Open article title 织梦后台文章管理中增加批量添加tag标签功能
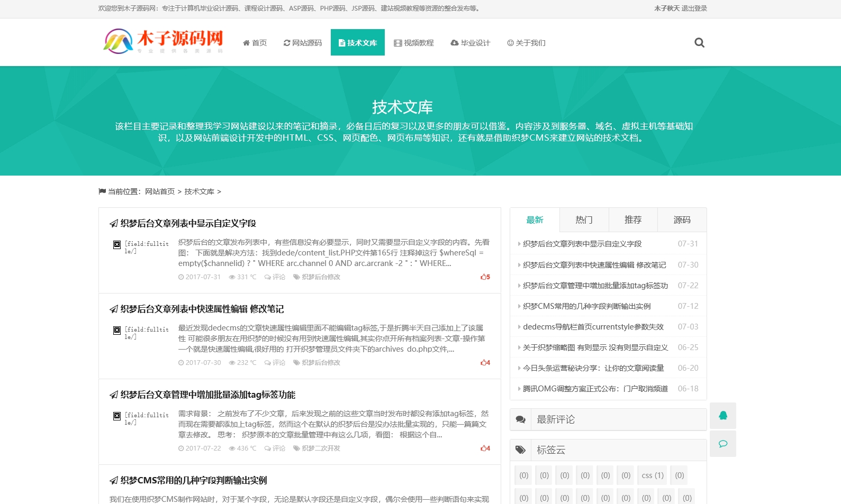 coord(207,395)
